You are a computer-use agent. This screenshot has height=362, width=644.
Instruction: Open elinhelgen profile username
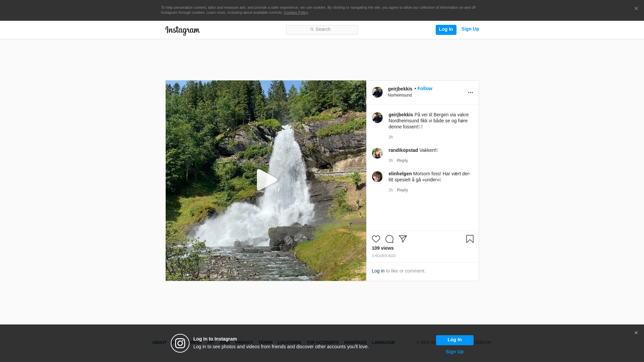[400, 174]
